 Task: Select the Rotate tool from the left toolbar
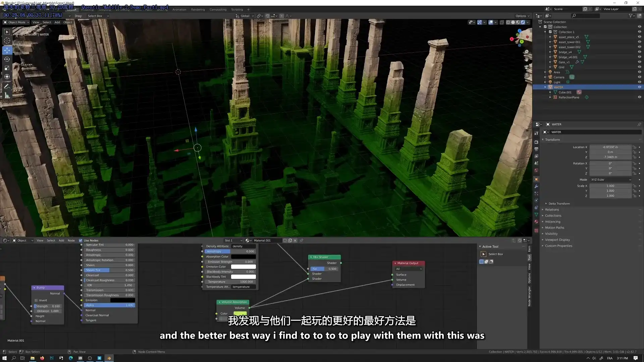point(7,59)
